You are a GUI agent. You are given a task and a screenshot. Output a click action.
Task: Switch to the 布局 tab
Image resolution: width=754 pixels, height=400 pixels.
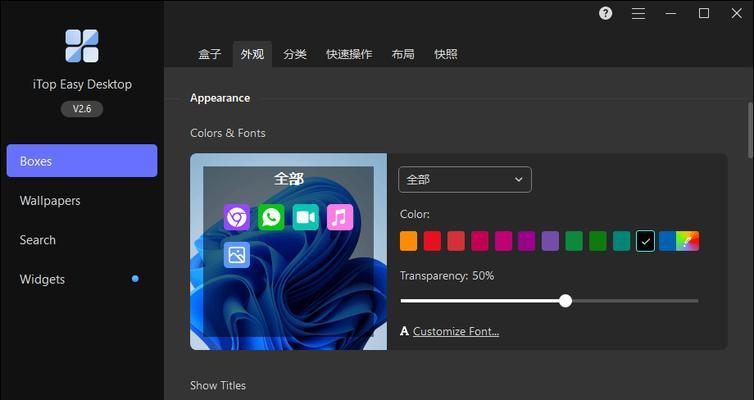pyautogui.click(x=403, y=54)
